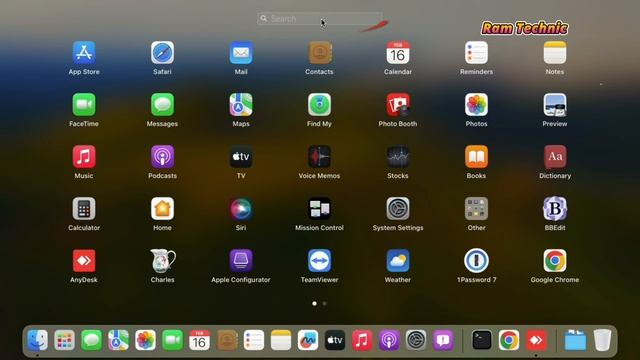Open Apple Configurator

point(241,260)
